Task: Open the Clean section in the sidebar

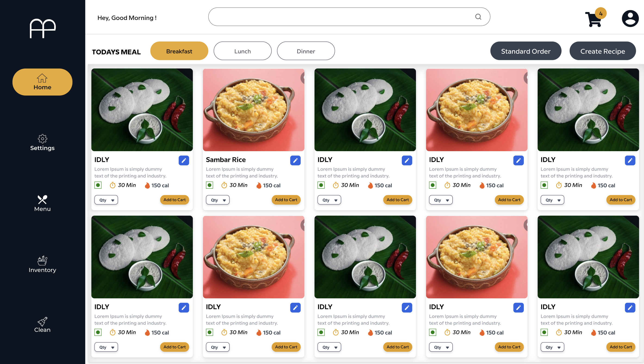Action: [x=42, y=325]
